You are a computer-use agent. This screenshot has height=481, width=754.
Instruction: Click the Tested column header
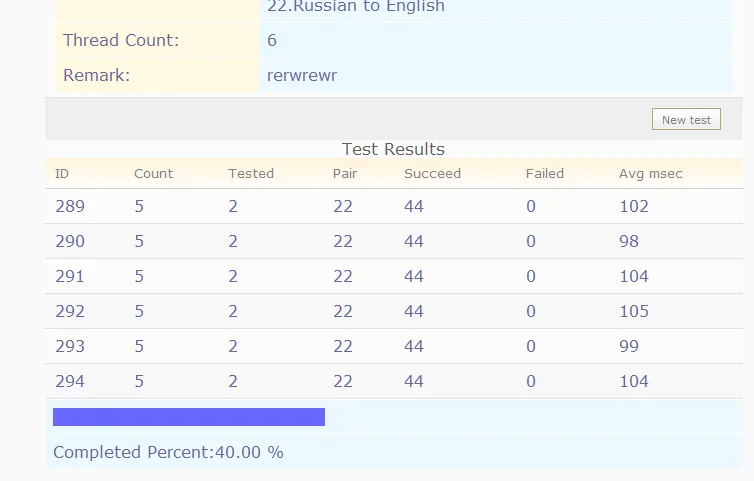250,174
